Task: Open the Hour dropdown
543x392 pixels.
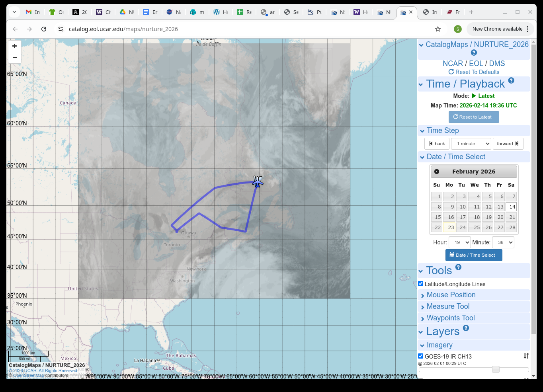Action: pyautogui.click(x=459, y=242)
